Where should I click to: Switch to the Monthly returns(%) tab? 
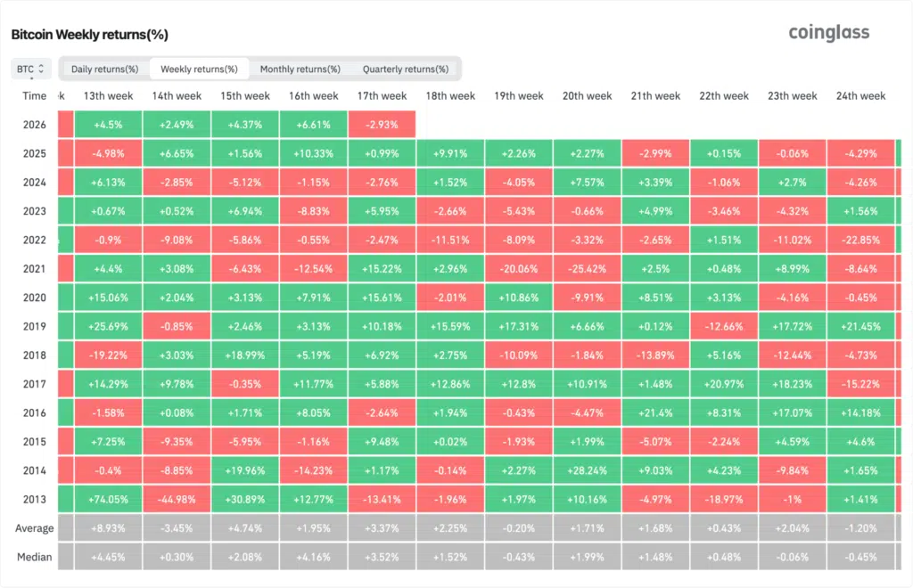pyautogui.click(x=299, y=68)
